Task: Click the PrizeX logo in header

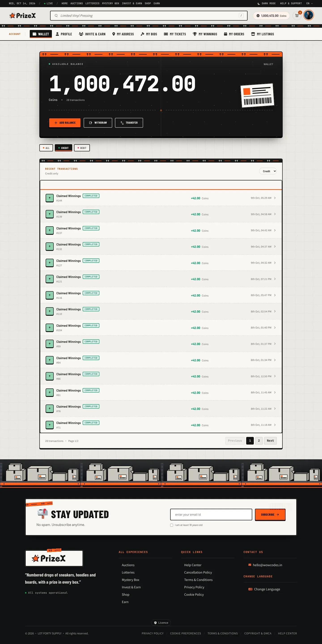Action: click(x=23, y=15)
